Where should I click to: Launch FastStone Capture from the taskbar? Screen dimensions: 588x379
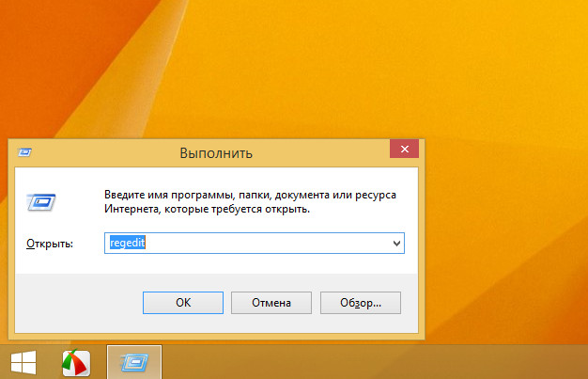[76, 362]
